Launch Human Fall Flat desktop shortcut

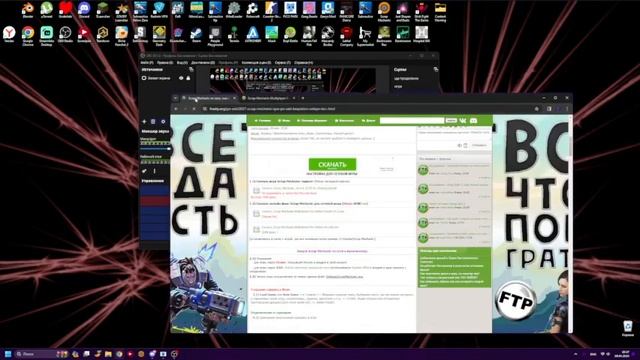coord(309,35)
